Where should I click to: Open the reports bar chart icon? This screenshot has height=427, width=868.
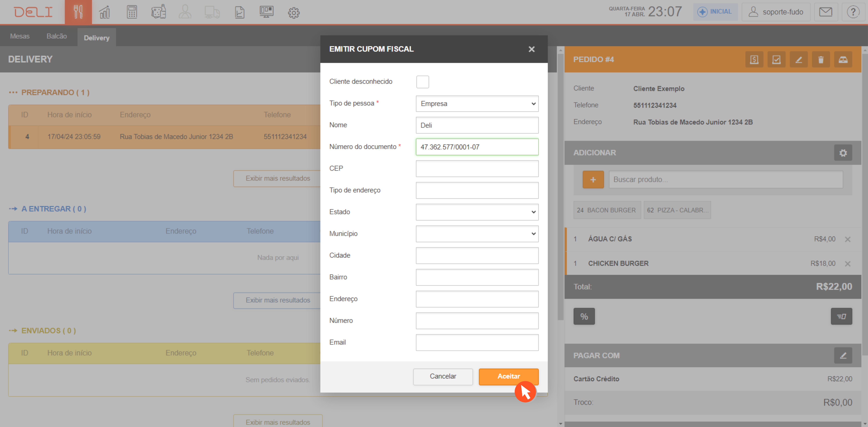click(105, 12)
